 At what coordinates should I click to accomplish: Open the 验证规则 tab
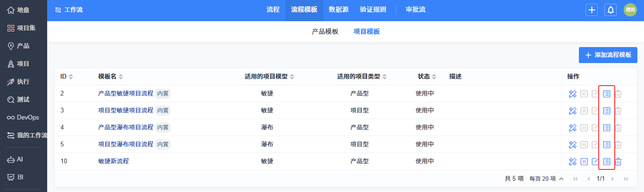coord(373,10)
